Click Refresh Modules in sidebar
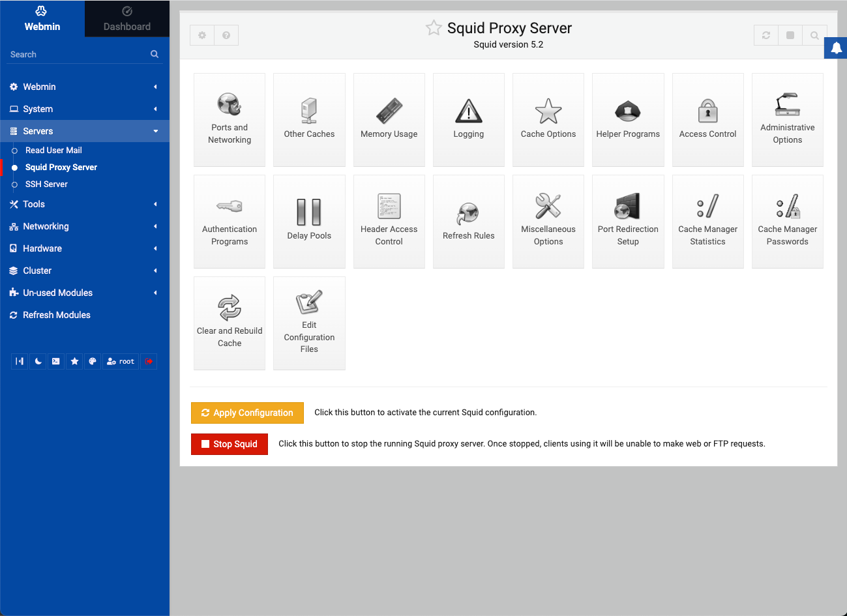Viewport: 847px width, 616px height. tap(57, 315)
